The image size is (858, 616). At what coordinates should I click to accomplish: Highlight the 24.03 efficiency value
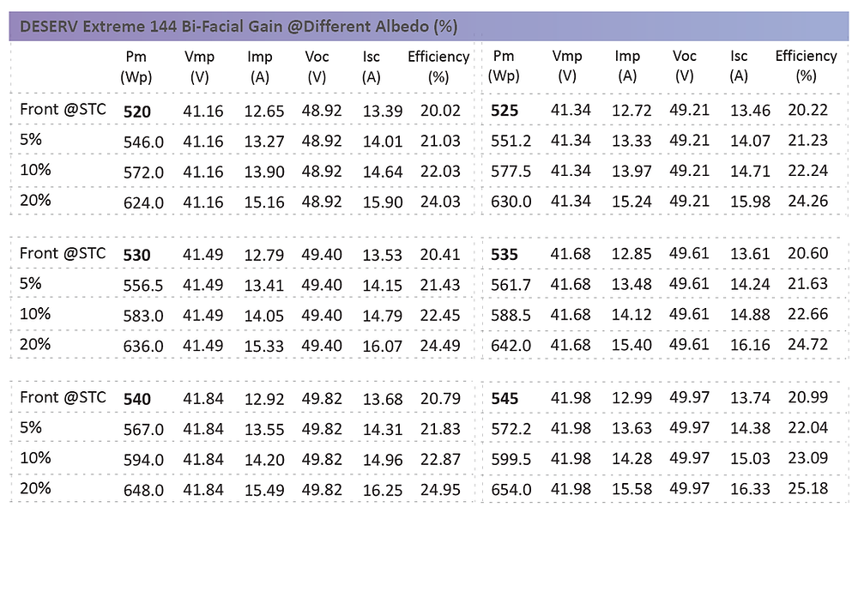click(x=440, y=202)
